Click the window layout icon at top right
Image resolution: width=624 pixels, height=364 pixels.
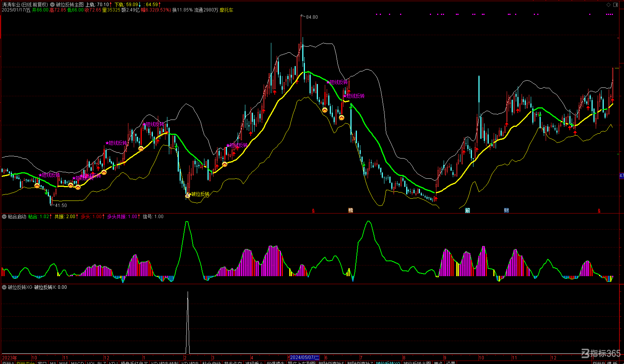pyautogui.click(x=616, y=5)
